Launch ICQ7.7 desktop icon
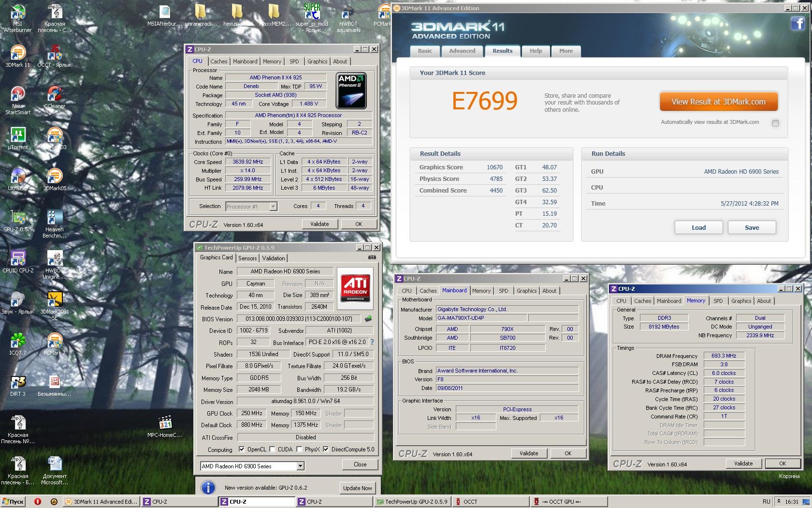 click(x=18, y=344)
